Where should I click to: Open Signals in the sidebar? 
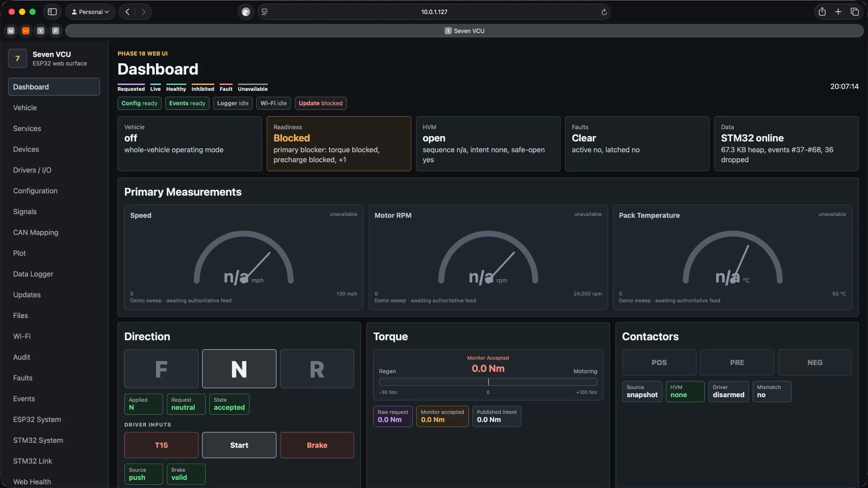coord(54,211)
